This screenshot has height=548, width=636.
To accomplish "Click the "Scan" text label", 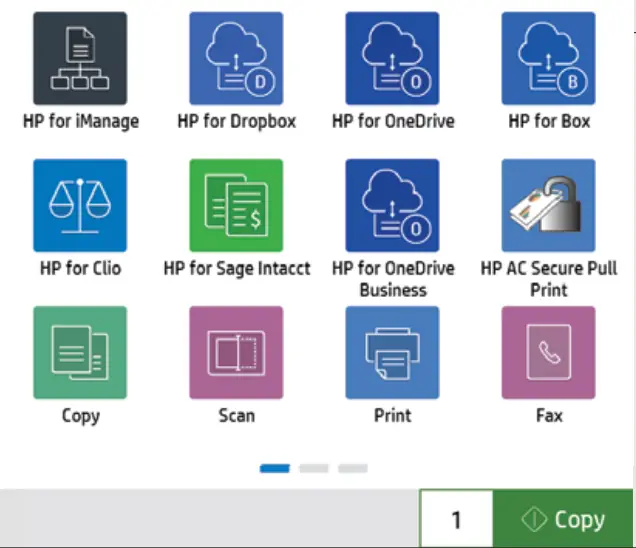I will click(x=236, y=416).
